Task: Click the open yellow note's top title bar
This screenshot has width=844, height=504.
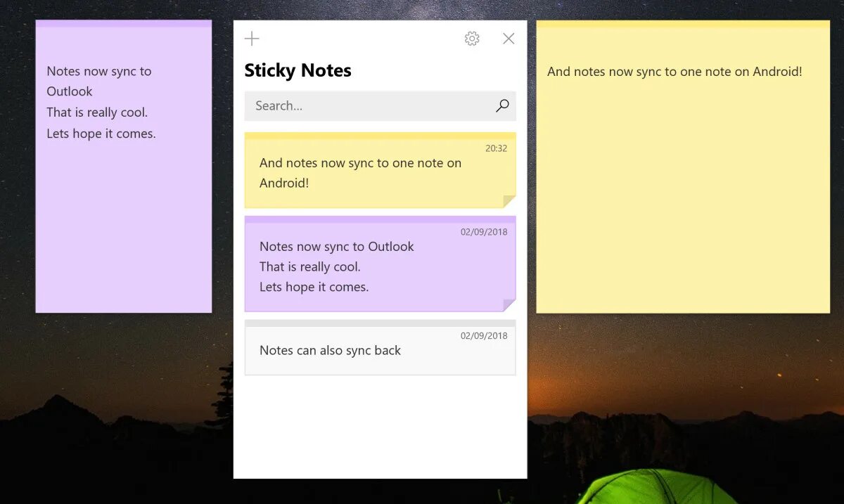Action: point(683,24)
